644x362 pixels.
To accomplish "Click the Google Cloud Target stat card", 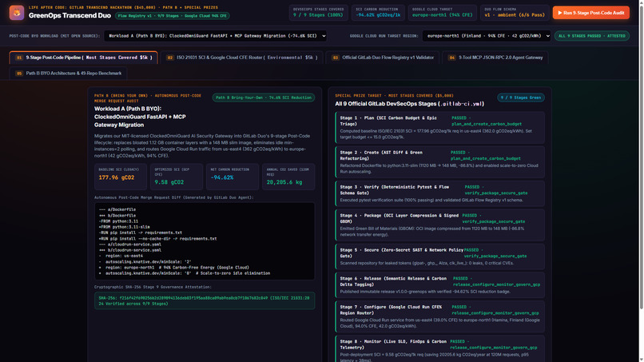I will [443, 13].
